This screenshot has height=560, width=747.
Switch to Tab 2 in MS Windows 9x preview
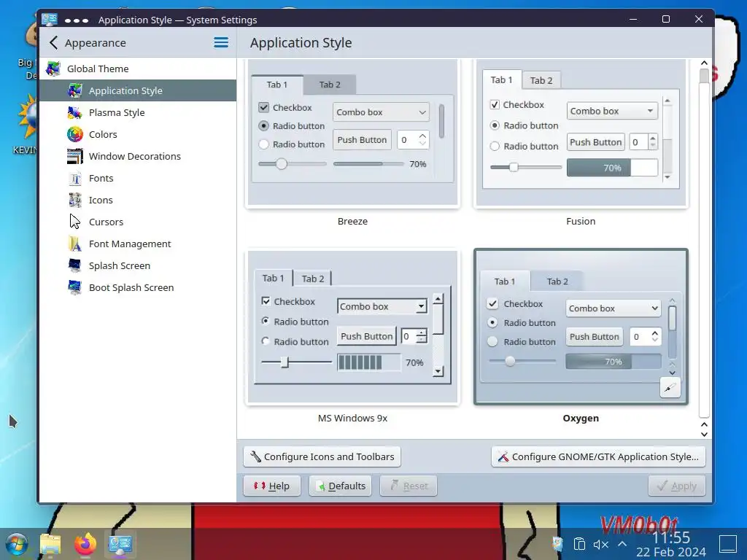[x=313, y=279]
